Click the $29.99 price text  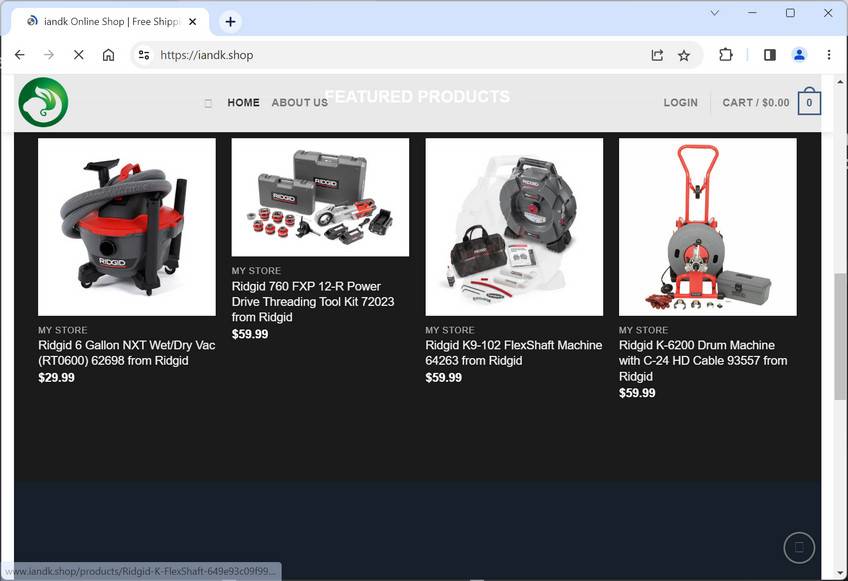click(56, 378)
